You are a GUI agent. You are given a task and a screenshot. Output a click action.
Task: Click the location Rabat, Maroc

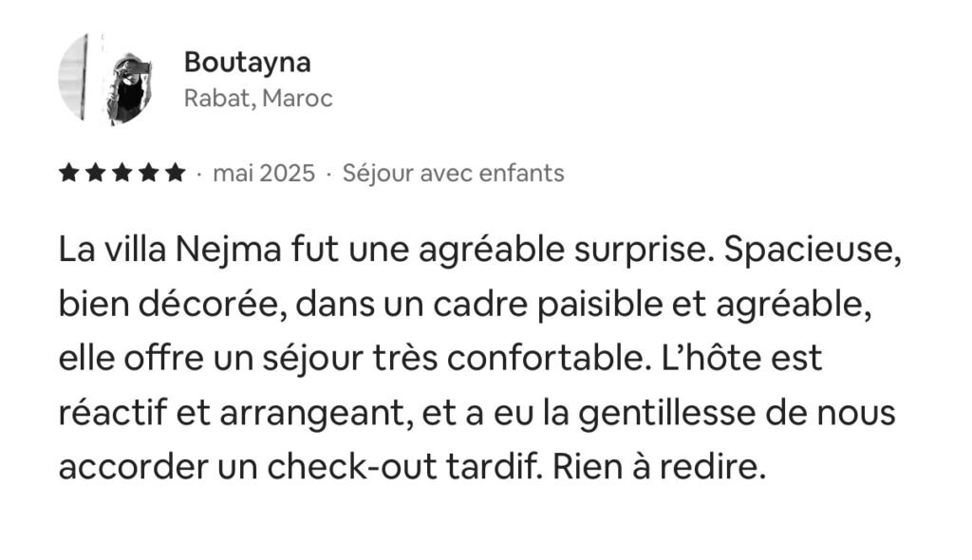pyautogui.click(x=258, y=99)
